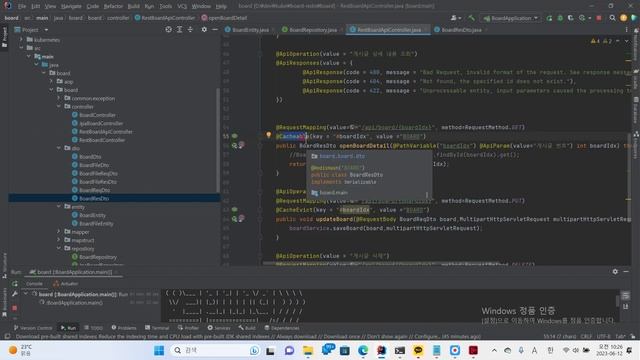Open Search Everywhere magnifier icon

click(x=612, y=18)
